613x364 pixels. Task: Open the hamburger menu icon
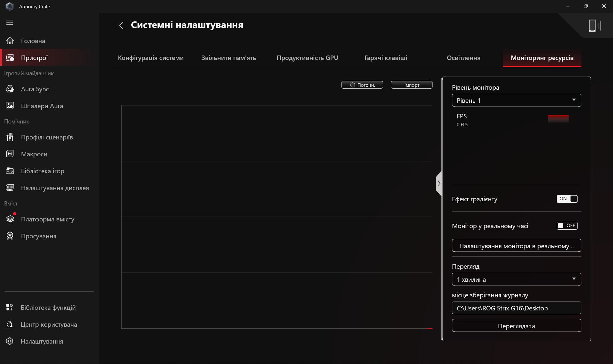[x=10, y=22]
